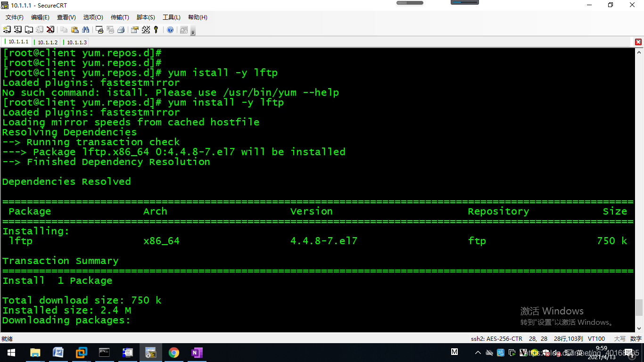The image size is (644, 362).
Task: Click the Print Screen toolbar icon
Action: (x=99, y=30)
